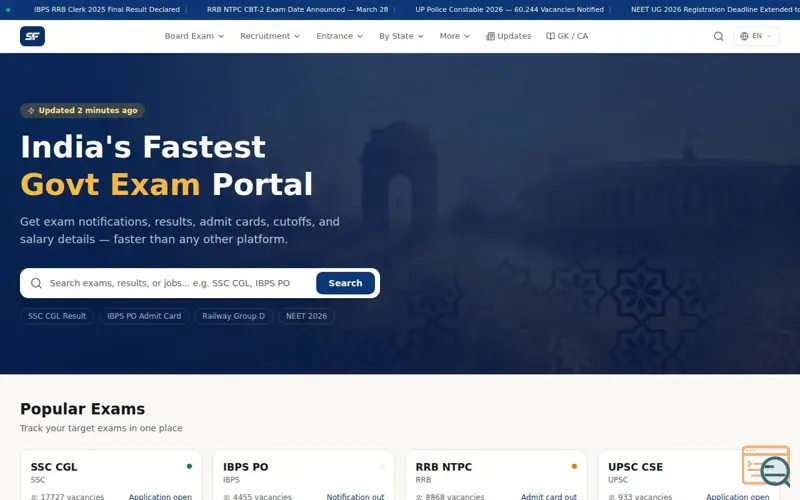Expand the More dropdown
The image size is (800, 500).
(455, 36)
